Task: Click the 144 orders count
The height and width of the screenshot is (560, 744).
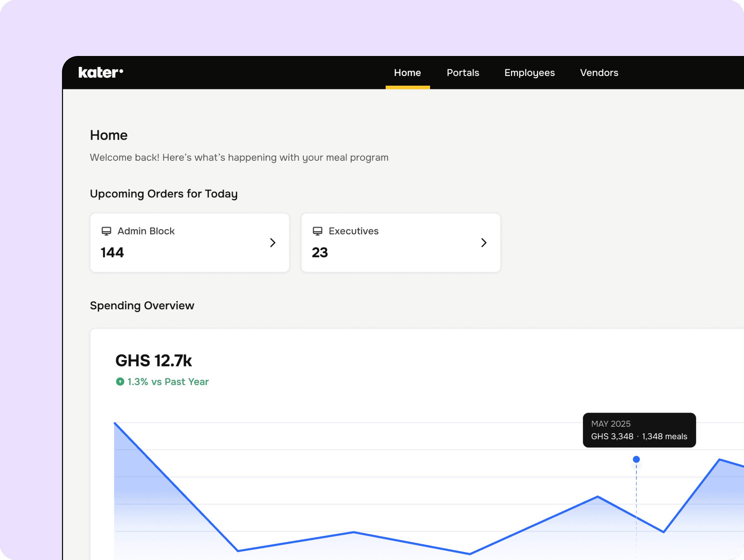Action: coord(112,253)
